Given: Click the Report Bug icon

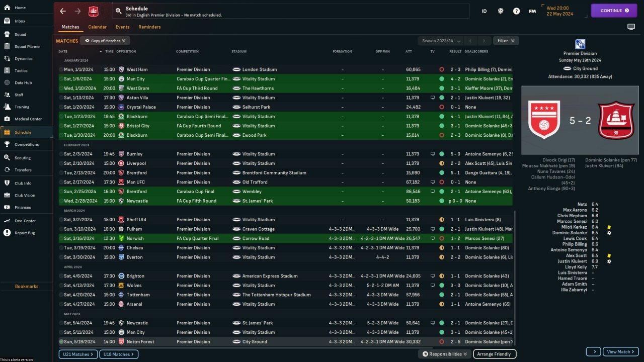Looking at the screenshot, I should [x=7, y=233].
